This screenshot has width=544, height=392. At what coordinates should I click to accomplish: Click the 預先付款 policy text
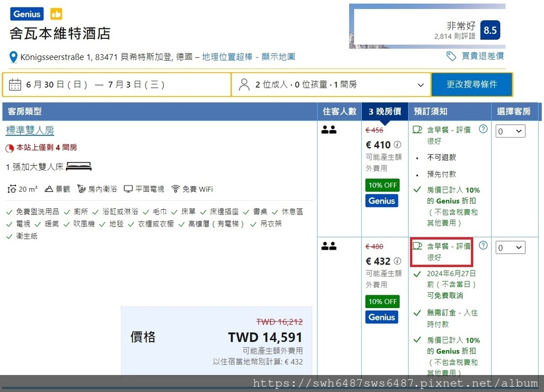(x=441, y=174)
